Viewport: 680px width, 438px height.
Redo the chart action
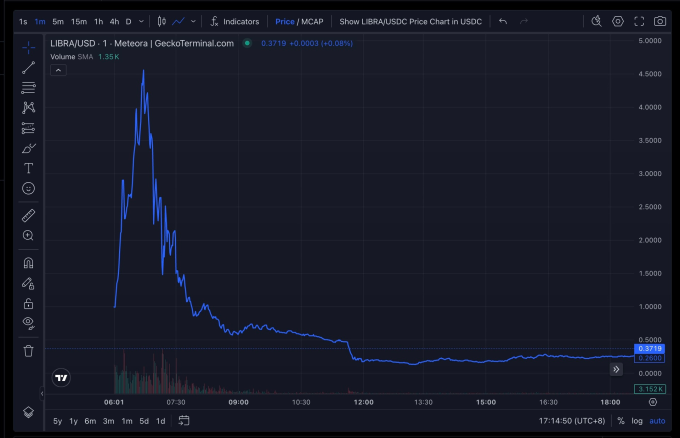[x=524, y=21]
